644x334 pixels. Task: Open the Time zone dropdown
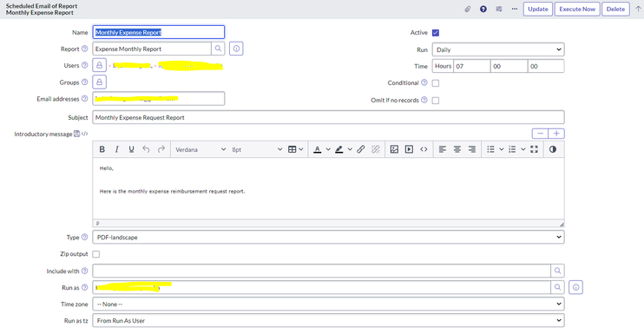point(329,304)
